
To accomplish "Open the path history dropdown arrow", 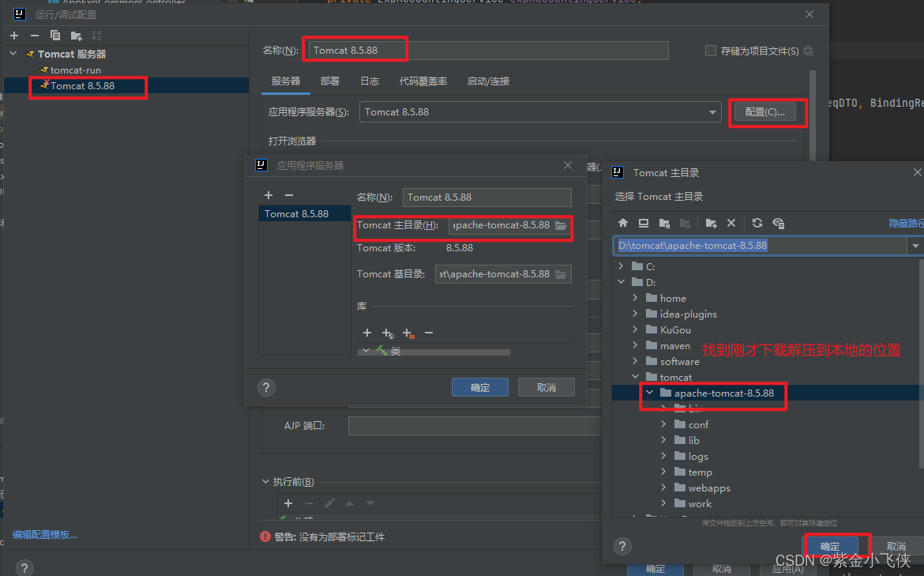I will 915,246.
